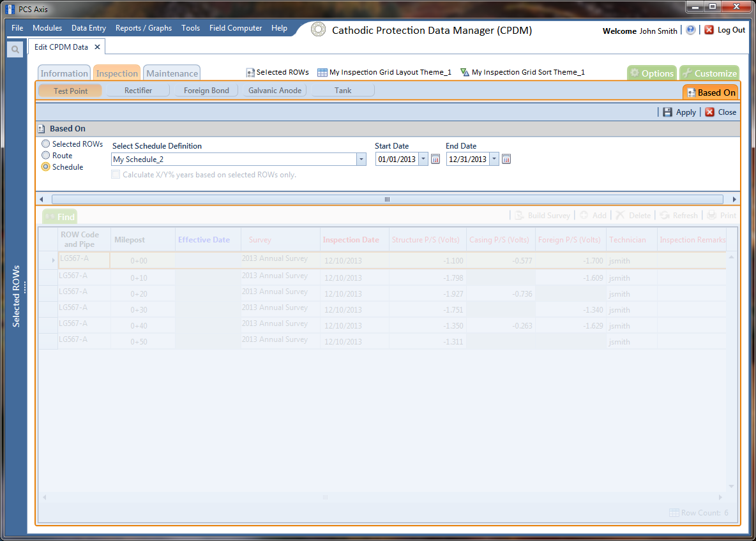756x541 pixels.
Task: Click the splitter scrollbar right arrow
Action: click(734, 199)
